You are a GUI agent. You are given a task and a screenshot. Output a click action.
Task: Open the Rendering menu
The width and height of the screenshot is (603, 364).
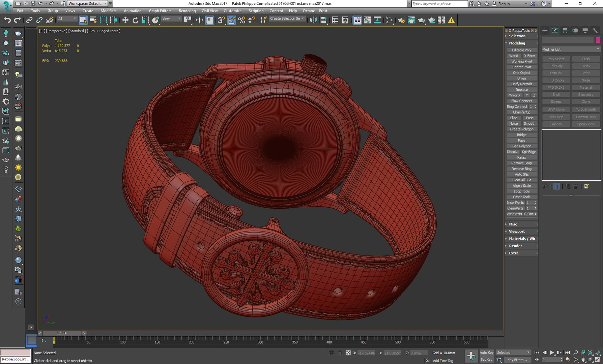(187, 11)
